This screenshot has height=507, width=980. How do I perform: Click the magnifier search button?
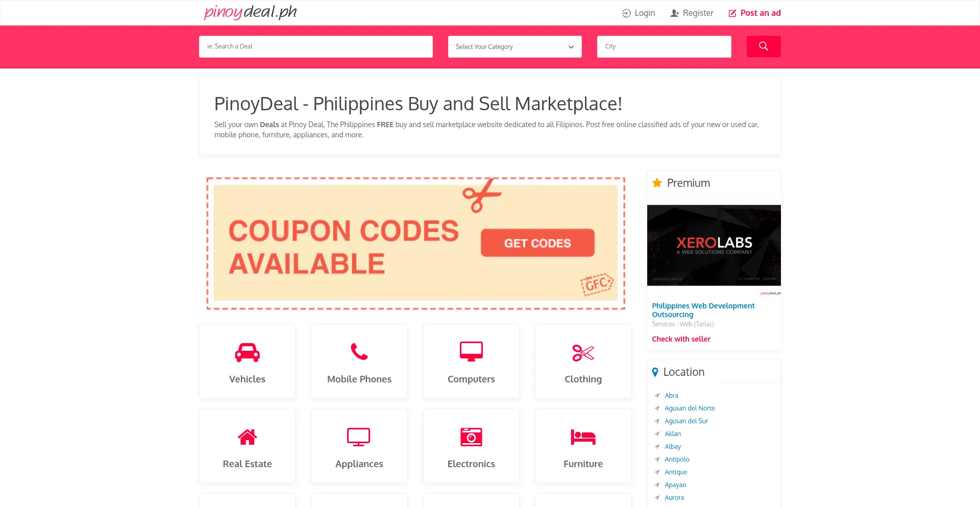tap(763, 46)
